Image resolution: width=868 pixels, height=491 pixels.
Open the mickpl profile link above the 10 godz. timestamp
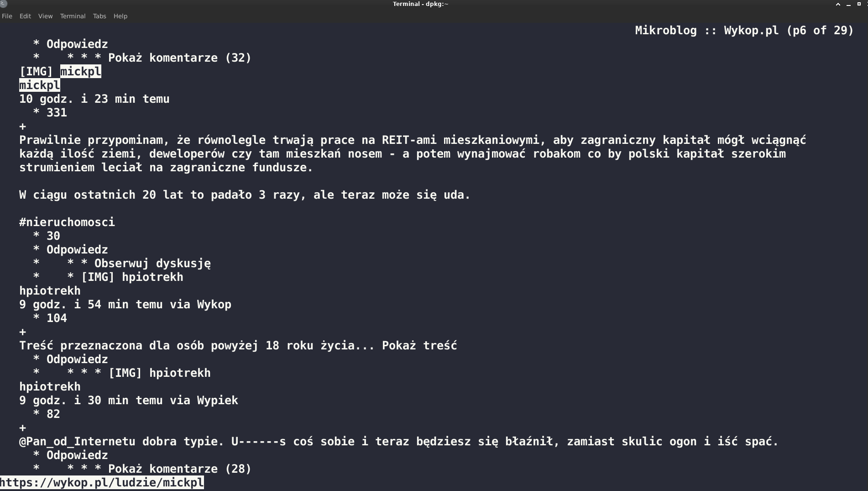40,85
